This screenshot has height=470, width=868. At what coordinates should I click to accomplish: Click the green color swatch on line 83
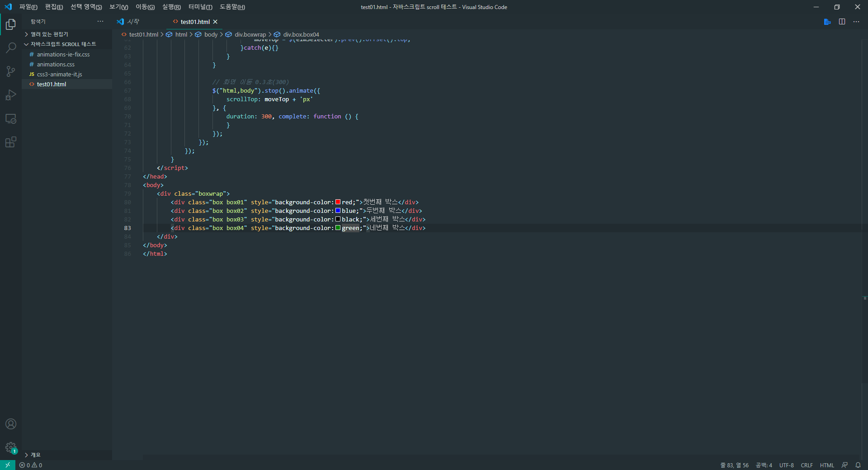(338, 228)
